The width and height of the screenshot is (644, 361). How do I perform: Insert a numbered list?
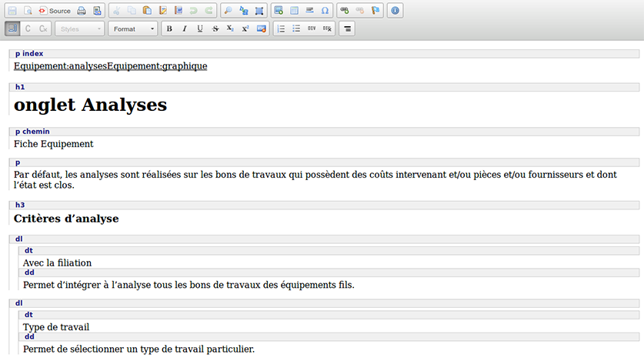281,28
